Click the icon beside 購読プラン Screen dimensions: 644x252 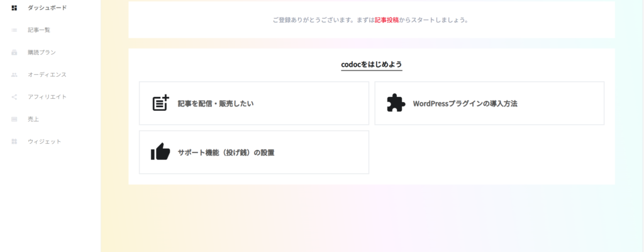click(14, 53)
